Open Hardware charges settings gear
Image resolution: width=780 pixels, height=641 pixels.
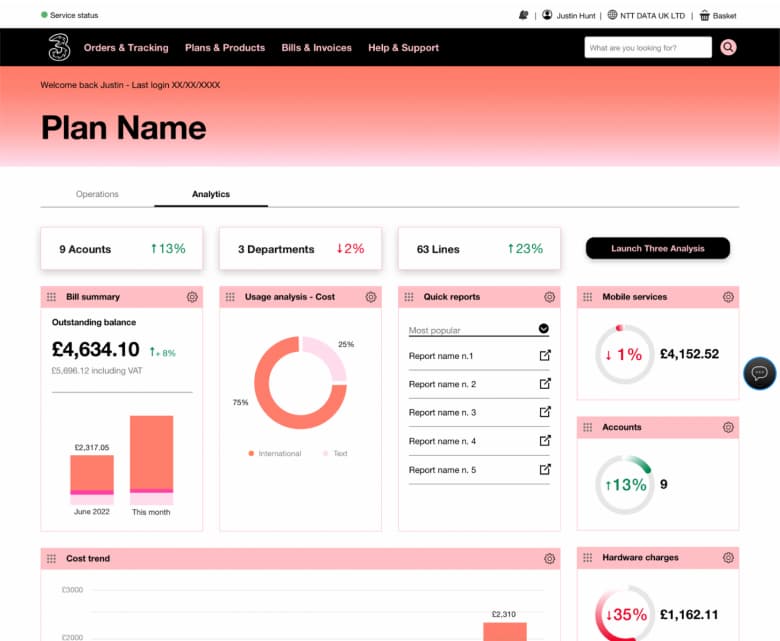click(728, 557)
